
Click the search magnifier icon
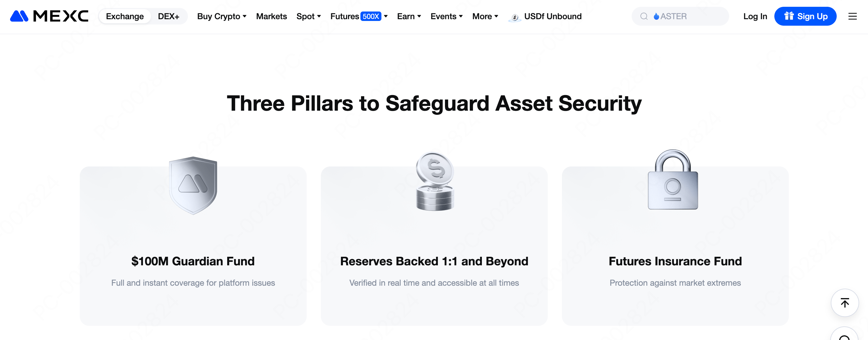click(x=643, y=16)
